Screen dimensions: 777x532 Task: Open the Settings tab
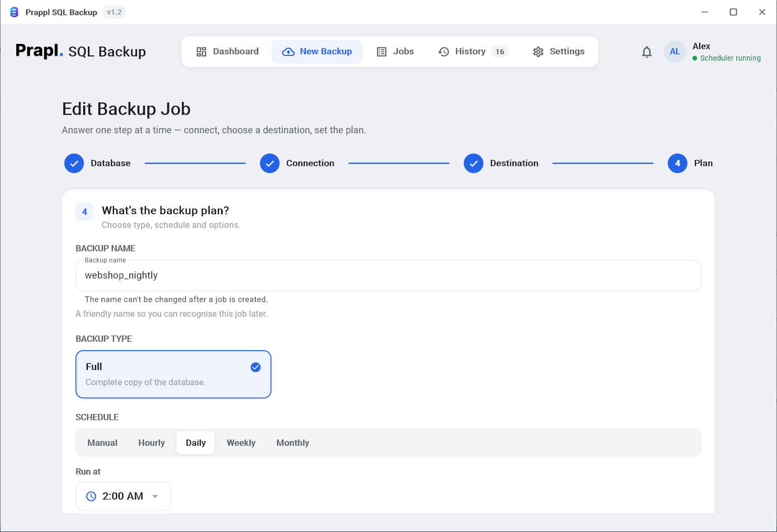coord(558,51)
